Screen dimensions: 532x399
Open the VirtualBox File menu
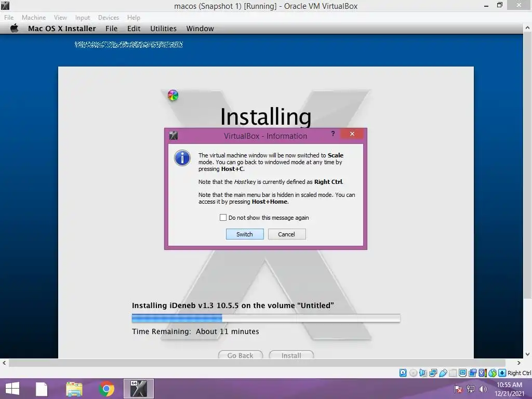(x=9, y=17)
